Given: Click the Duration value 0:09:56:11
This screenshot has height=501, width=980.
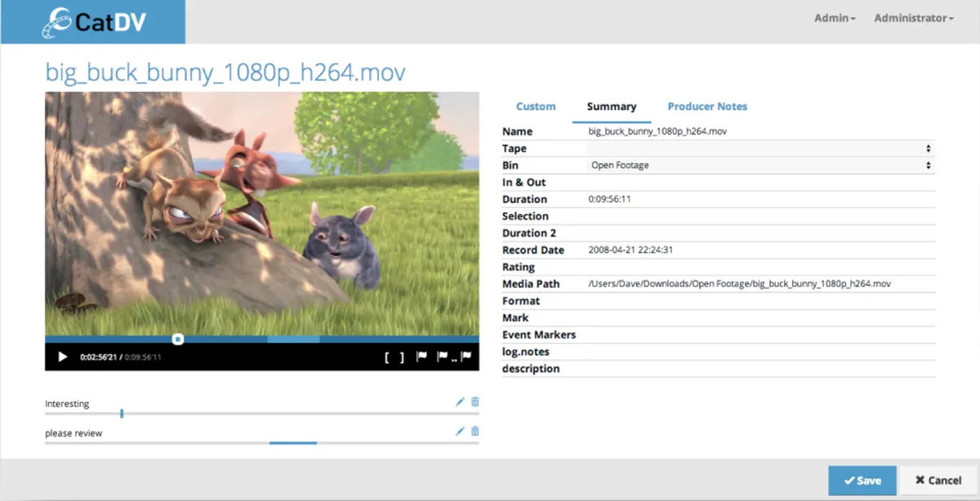Looking at the screenshot, I should (609, 199).
